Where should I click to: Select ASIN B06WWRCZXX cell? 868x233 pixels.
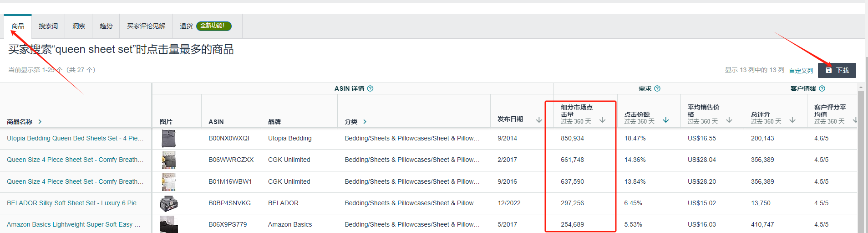coord(231,160)
